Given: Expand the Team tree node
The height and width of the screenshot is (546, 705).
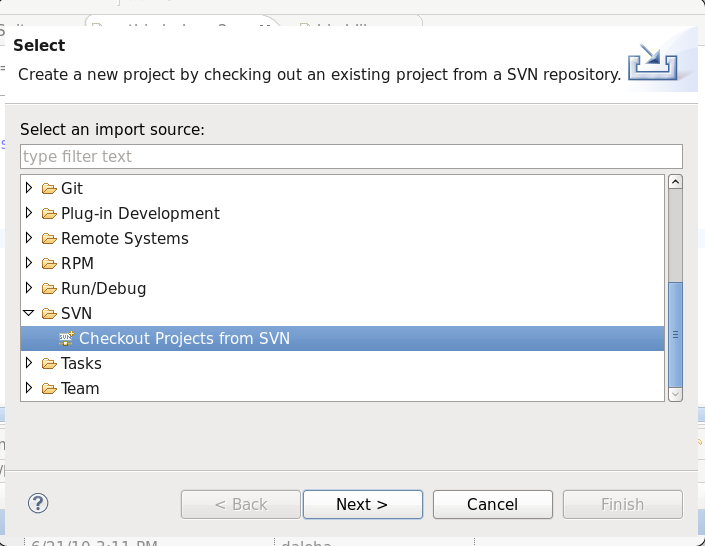Looking at the screenshot, I should (x=29, y=388).
